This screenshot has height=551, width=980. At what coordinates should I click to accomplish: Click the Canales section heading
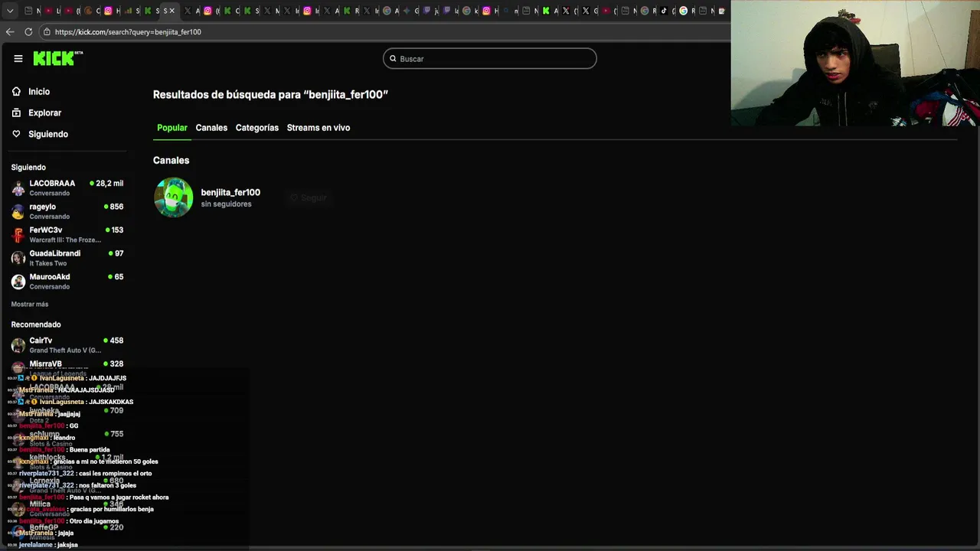coord(171,161)
